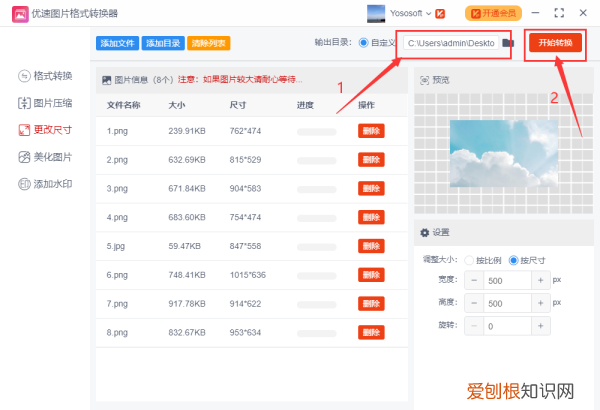
Task: Select the 2.png file name
Action: pos(117,160)
